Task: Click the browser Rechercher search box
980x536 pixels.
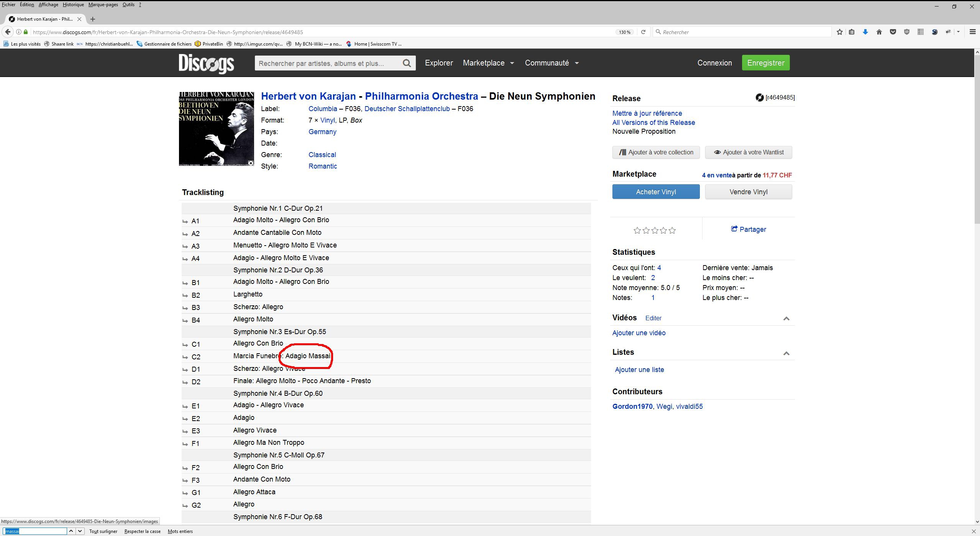Action: coord(742,32)
